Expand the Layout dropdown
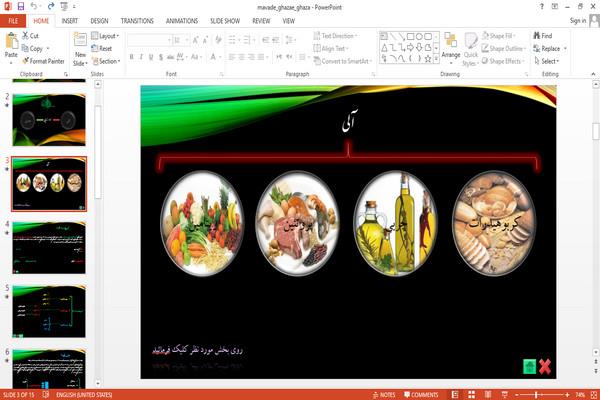The width and height of the screenshot is (600, 400). tap(105, 36)
